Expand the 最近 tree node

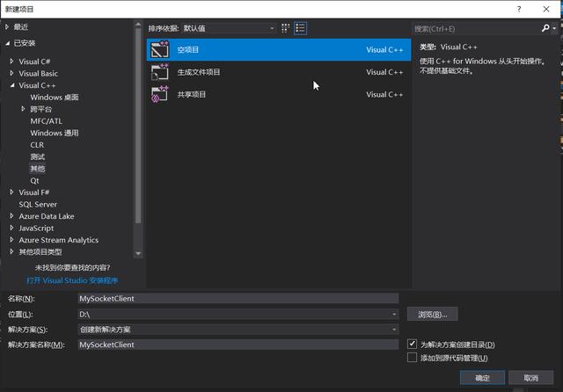(8, 27)
